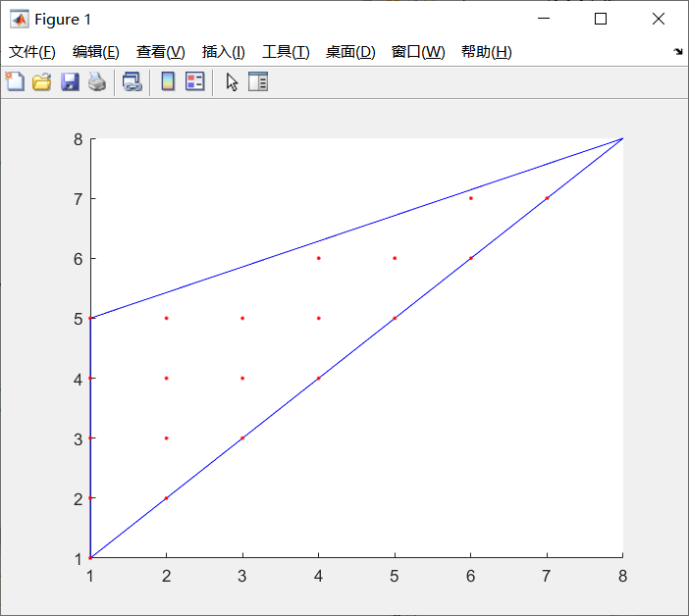Open the 窗口(W) menu
Image resolution: width=689 pixels, height=616 pixels.
pos(418,52)
